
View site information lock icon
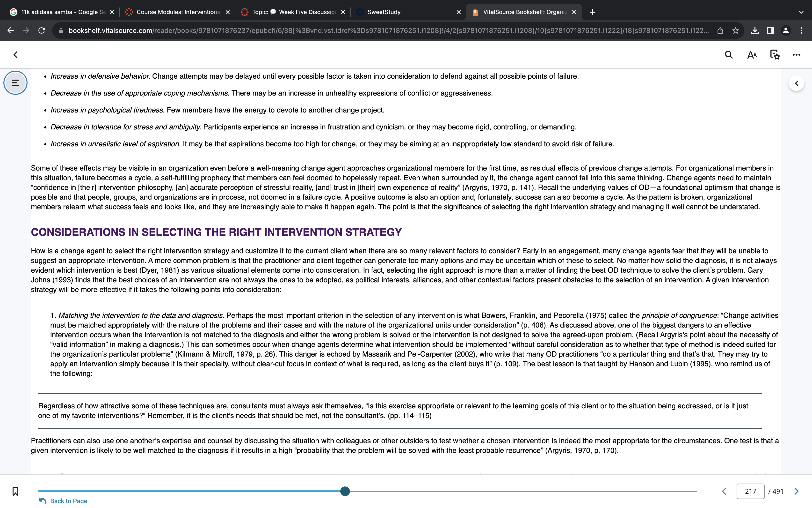[x=61, y=30]
